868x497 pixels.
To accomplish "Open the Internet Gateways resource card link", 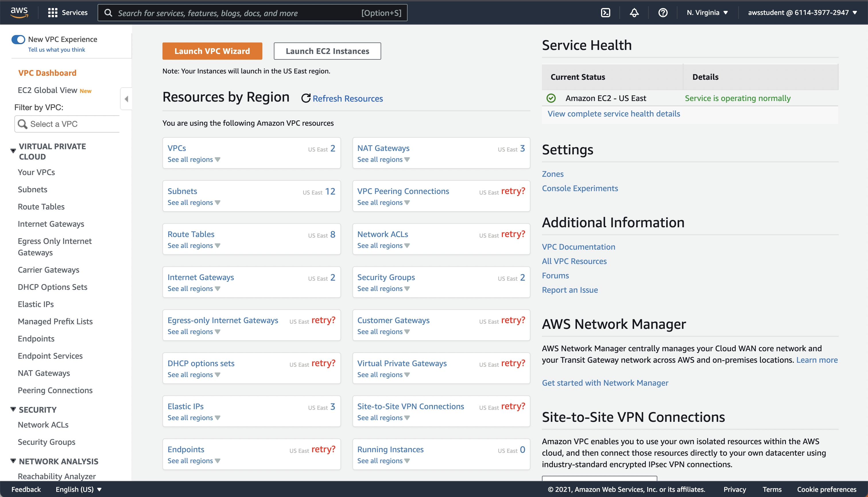I will coord(200,277).
